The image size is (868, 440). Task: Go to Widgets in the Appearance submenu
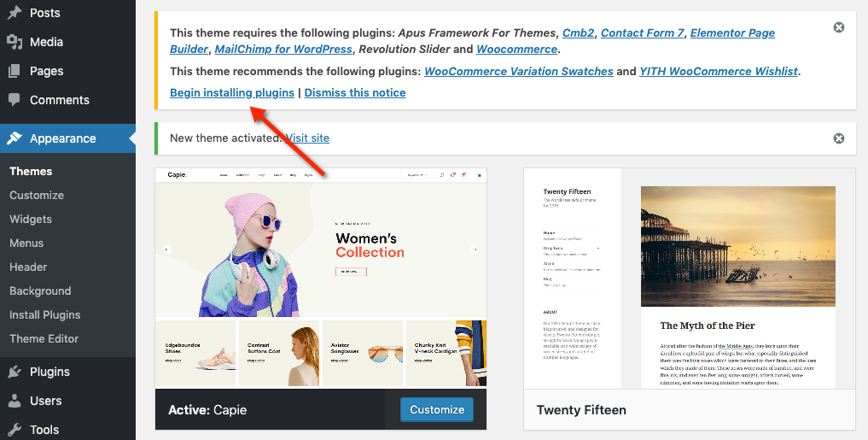coord(31,219)
